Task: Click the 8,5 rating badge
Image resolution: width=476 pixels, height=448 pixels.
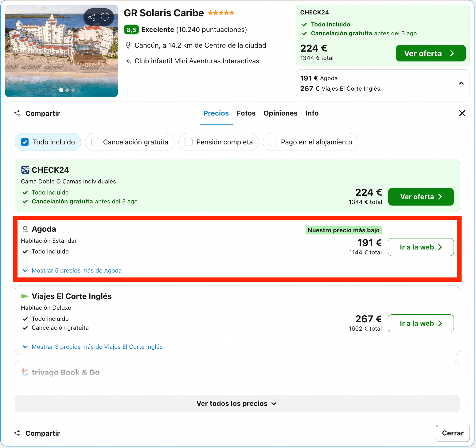Action: click(x=131, y=29)
